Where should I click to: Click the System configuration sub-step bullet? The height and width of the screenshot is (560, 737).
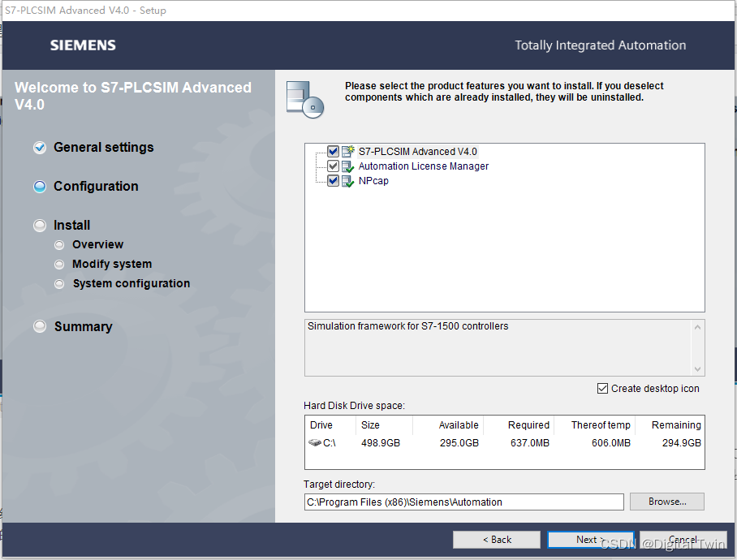pos(59,284)
